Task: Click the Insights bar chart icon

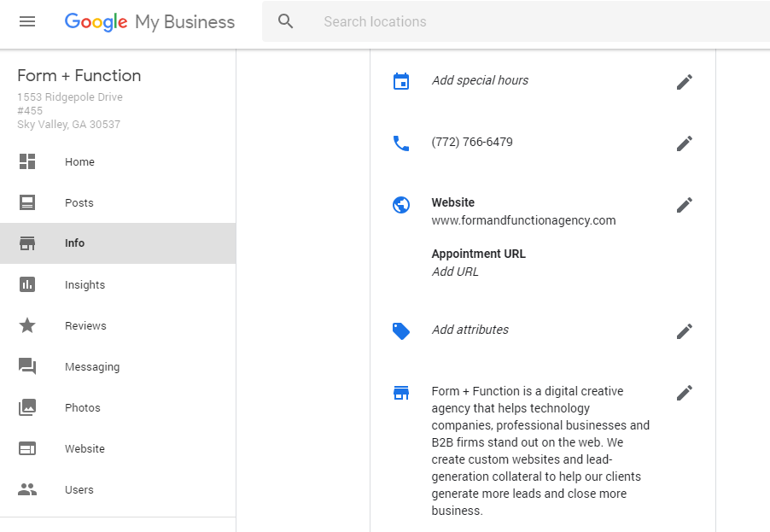Action: 27,284
